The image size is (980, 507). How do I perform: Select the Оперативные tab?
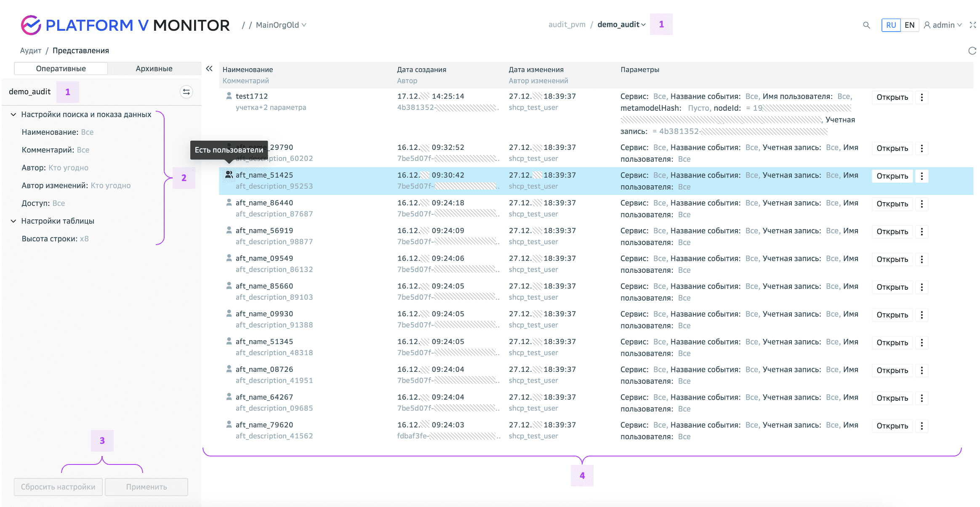pos(61,69)
